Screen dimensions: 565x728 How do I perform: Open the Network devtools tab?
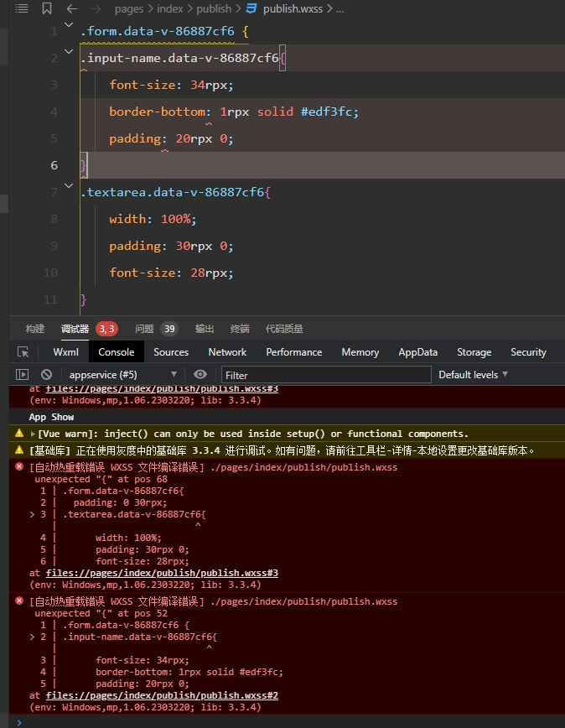point(227,352)
